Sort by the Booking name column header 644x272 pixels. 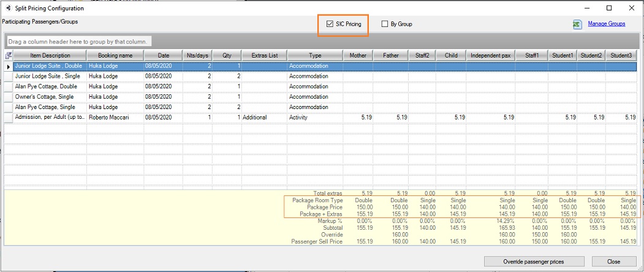pyautogui.click(x=115, y=56)
